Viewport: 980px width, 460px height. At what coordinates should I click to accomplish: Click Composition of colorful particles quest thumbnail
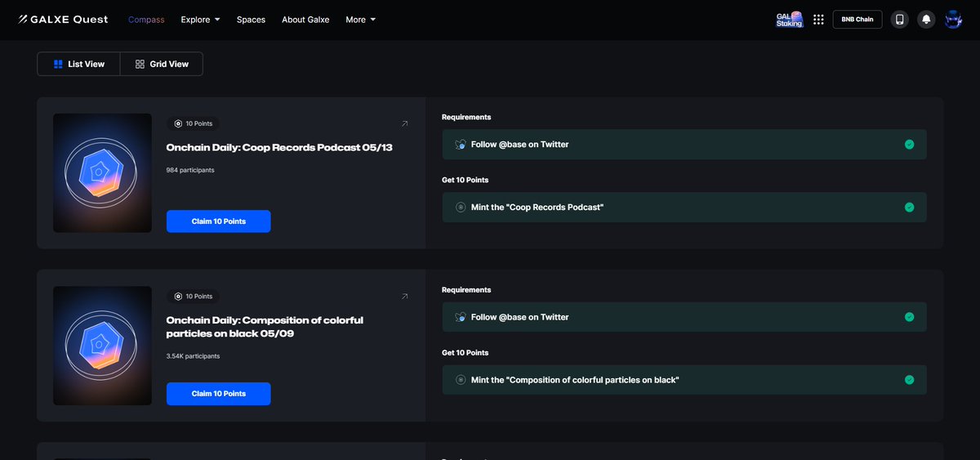102,346
